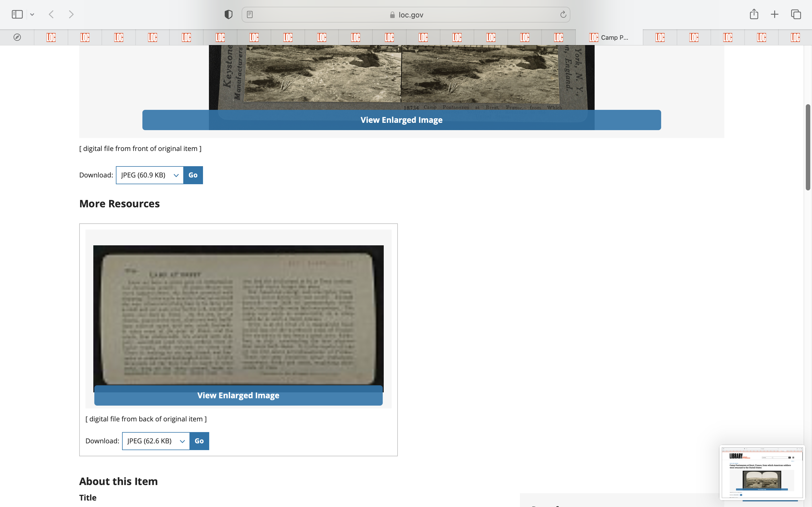Image resolution: width=812 pixels, height=507 pixels.
Task: Click View Enlarged Image under back-of-card image
Action: 238,395
